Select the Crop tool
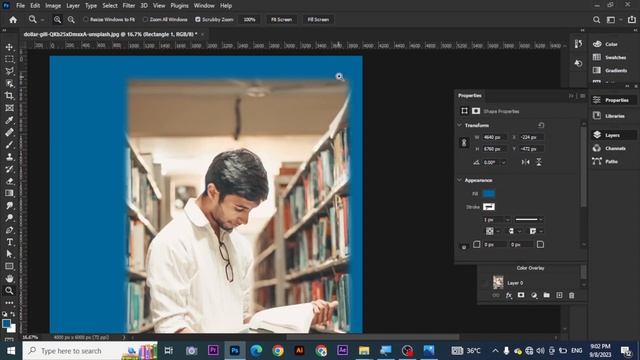 [x=9, y=96]
